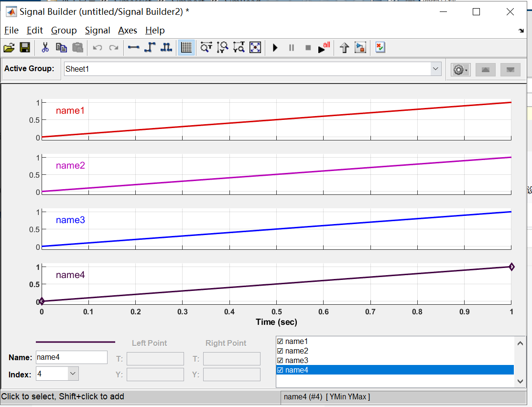532x407 pixels.
Task: Undo the last action
Action: pos(98,47)
